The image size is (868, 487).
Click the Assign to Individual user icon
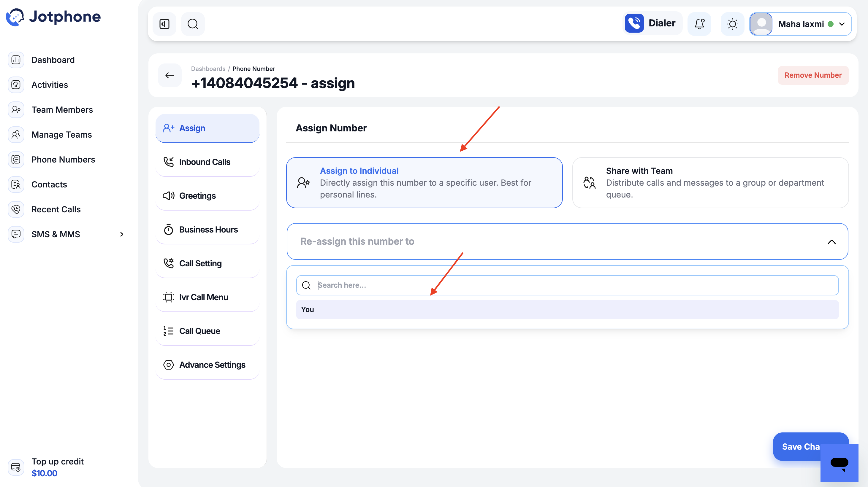(303, 183)
